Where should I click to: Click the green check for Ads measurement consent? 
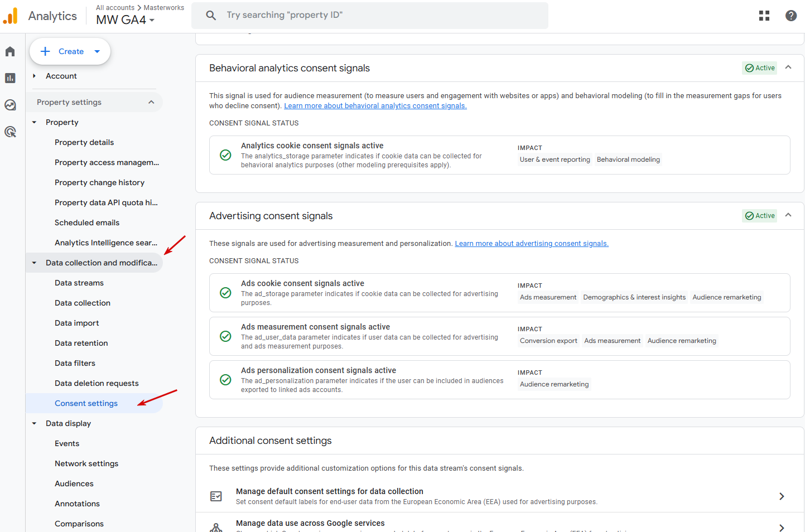click(x=225, y=336)
